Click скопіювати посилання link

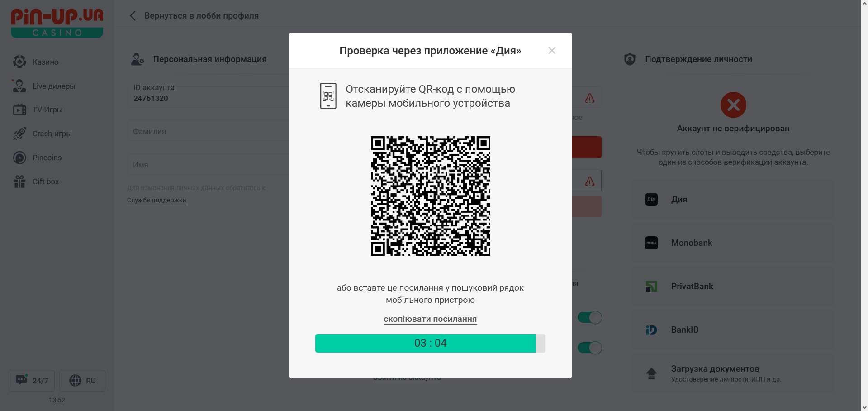pyautogui.click(x=430, y=319)
